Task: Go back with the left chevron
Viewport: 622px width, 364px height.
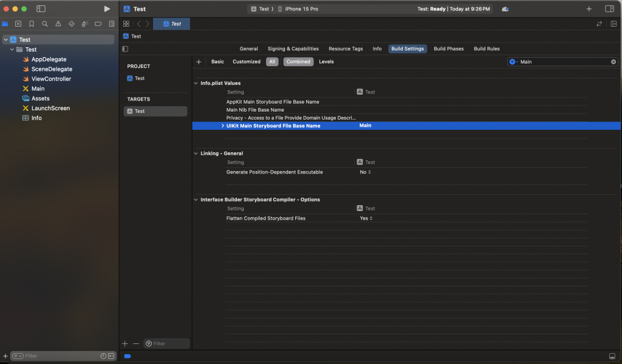Action: (x=139, y=24)
